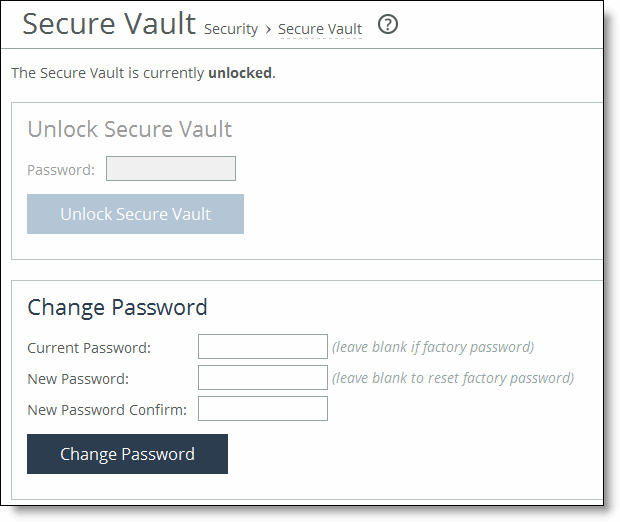
Task: Click the bold unlocked status word
Action: point(240,73)
